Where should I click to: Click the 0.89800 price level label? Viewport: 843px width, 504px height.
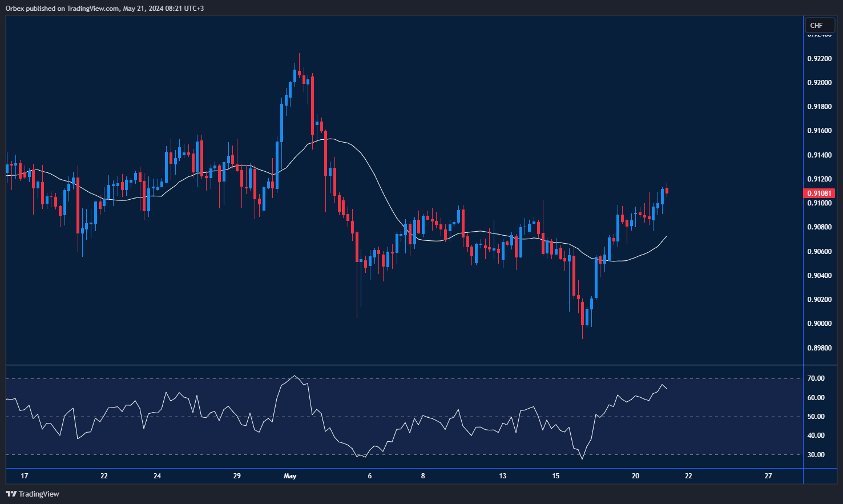pyautogui.click(x=819, y=348)
